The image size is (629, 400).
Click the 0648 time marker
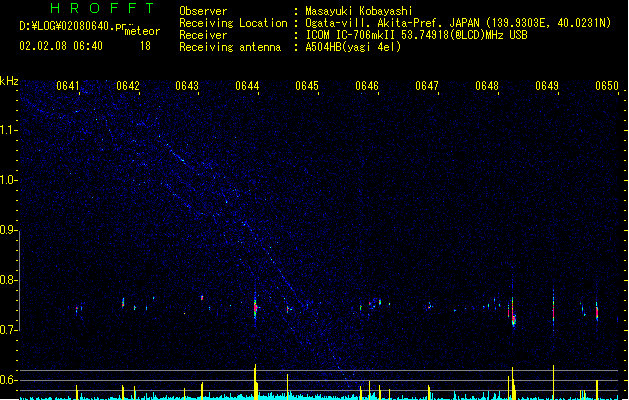tap(487, 86)
